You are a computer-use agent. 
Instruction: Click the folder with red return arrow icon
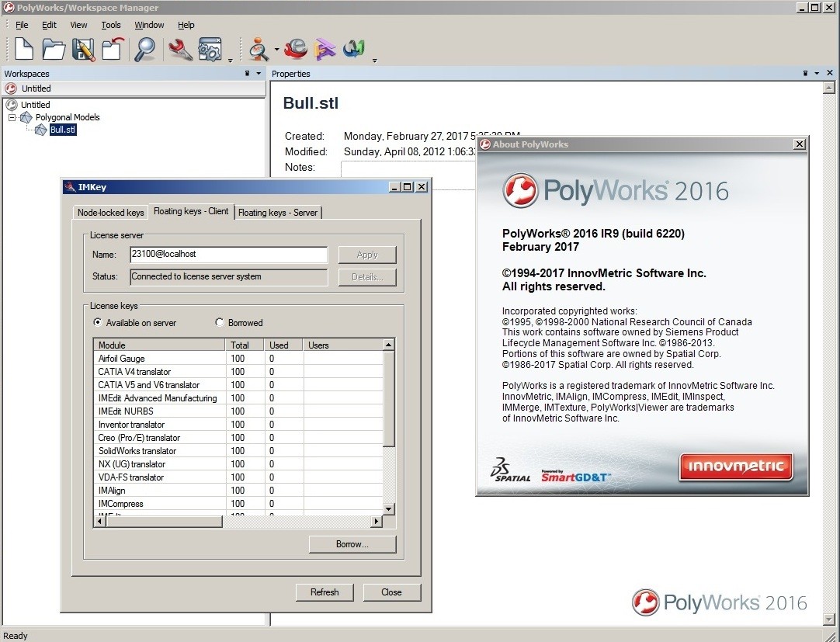[x=113, y=49]
